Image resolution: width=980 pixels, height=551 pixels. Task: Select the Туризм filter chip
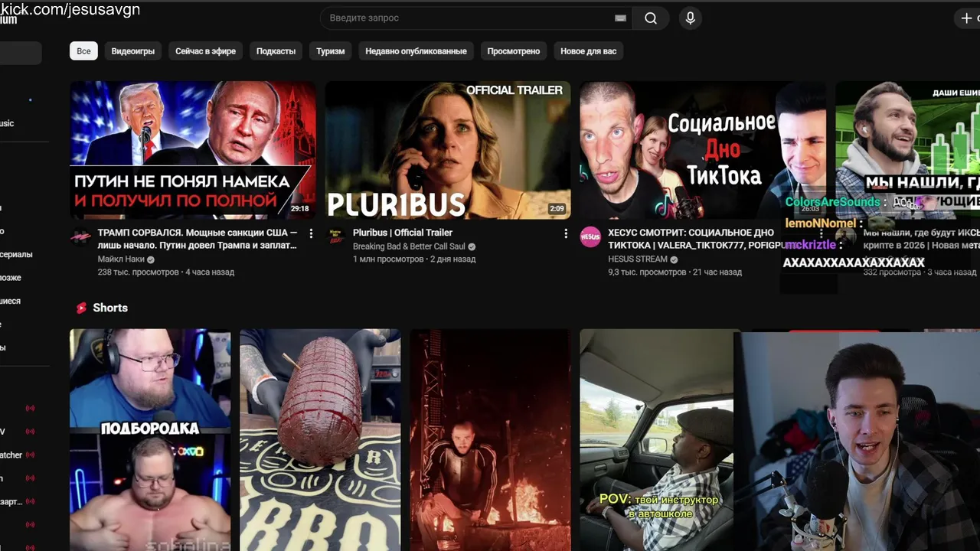pyautogui.click(x=331, y=51)
